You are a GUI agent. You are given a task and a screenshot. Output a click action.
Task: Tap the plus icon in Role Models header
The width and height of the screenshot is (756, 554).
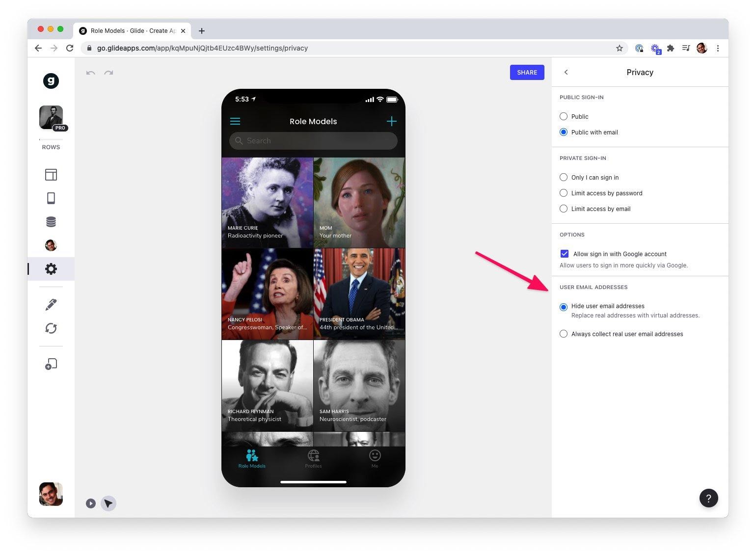391,121
